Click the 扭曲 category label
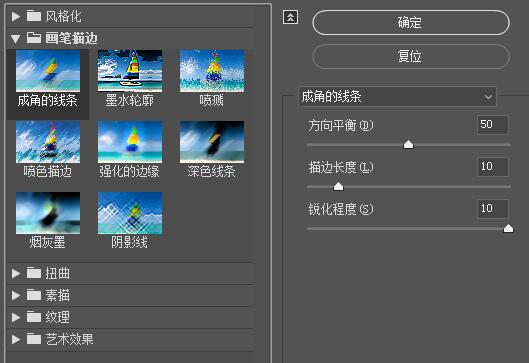529x363 pixels. pyautogui.click(x=57, y=273)
